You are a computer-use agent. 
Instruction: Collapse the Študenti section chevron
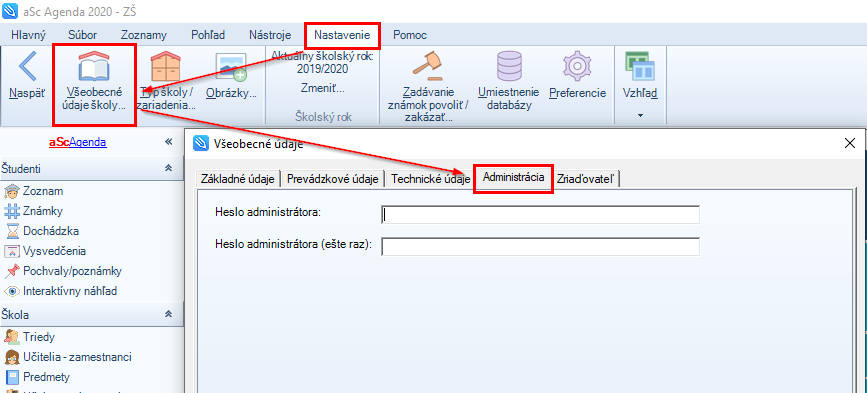[169, 168]
